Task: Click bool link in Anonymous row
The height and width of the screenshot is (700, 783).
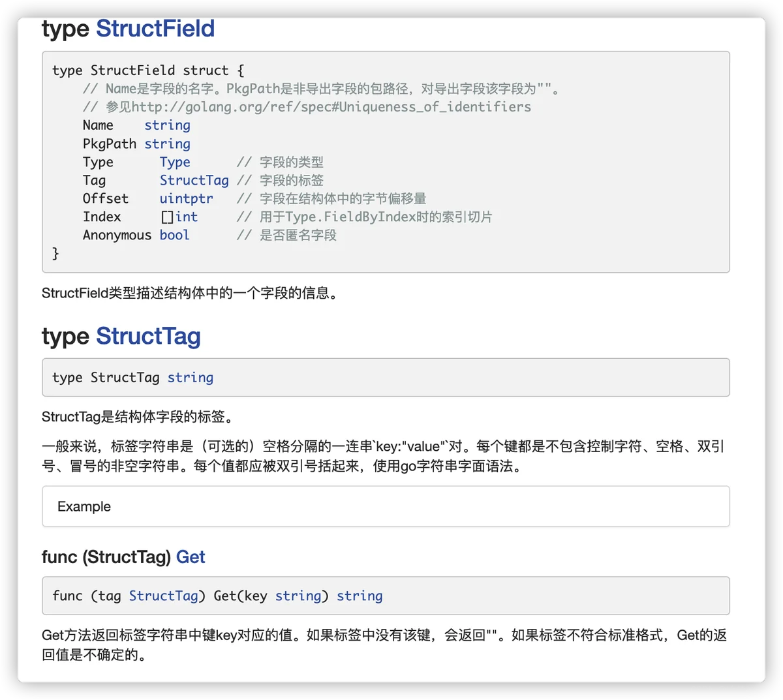Action: coord(174,235)
